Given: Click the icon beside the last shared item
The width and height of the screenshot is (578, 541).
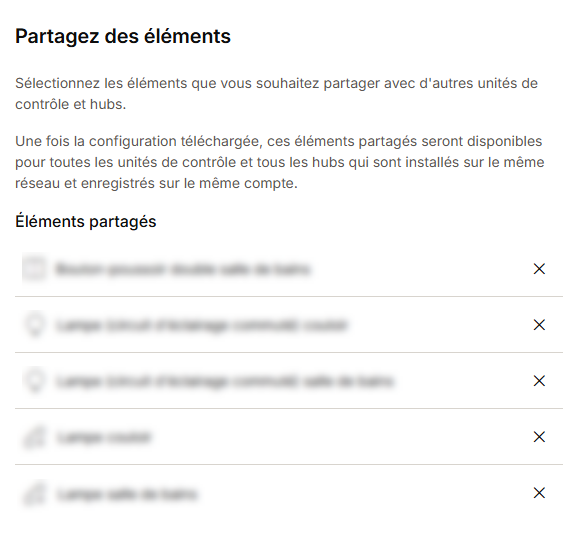Looking at the screenshot, I should coord(35,493).
